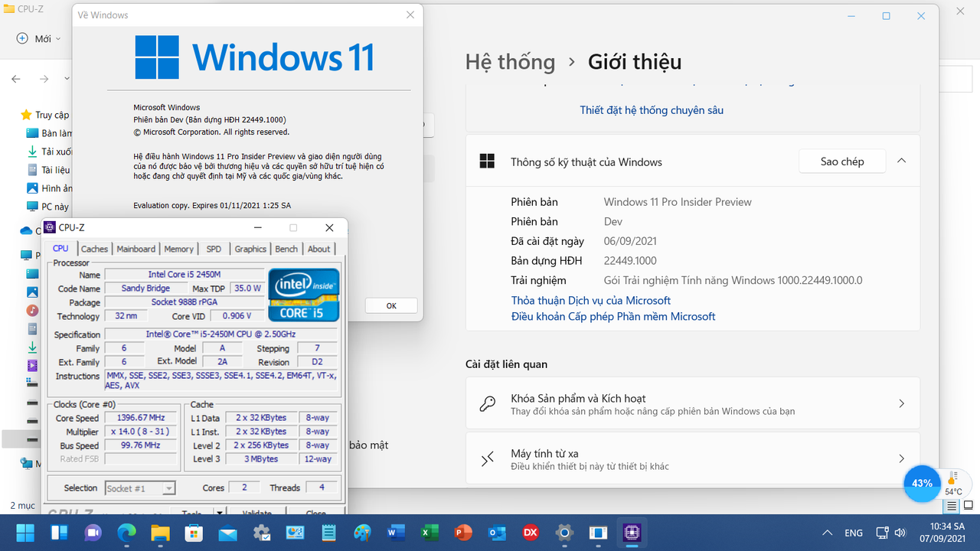Open Thỏa thuận Dịch vụ của Microsoft link
This screenshot has width=980, height=551.
pyautogui.click(x=591, y=301)
